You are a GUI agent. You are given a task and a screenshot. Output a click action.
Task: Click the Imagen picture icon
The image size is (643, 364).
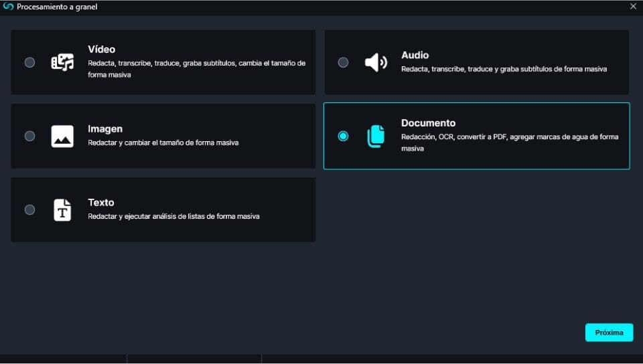tap(62, 136)
